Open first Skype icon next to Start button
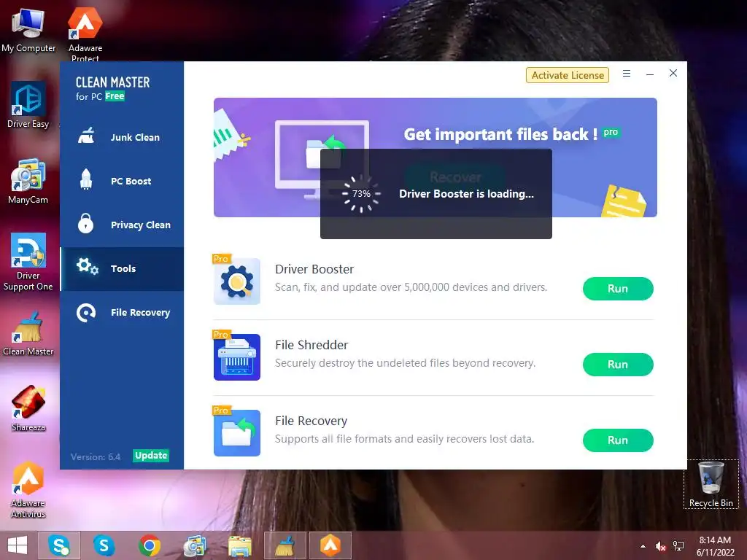Screen dimensions: 747x560 (59, 545)
